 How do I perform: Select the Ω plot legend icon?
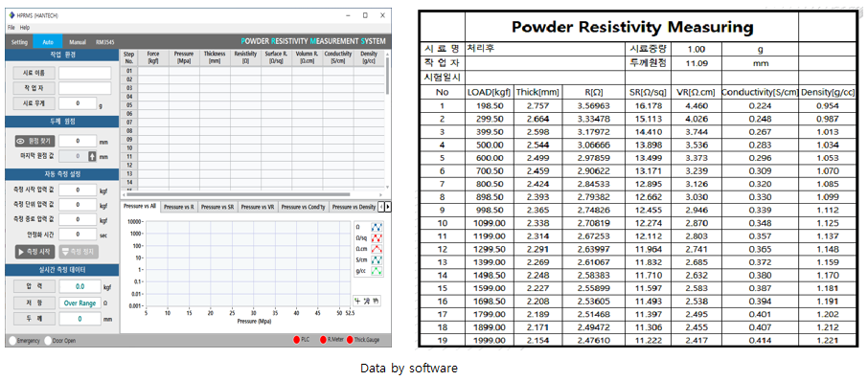pos(377,227)
